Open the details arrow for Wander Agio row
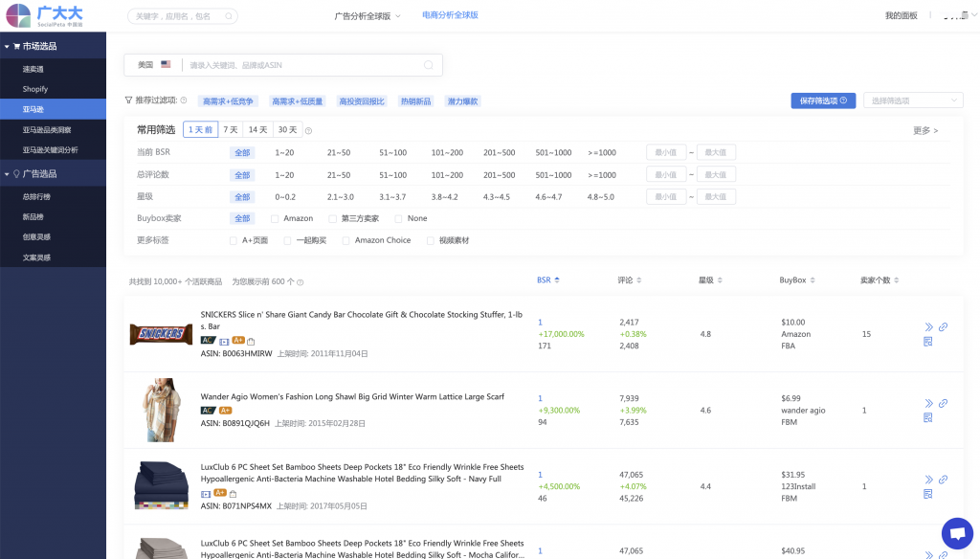980x559 pixels. 928,403
